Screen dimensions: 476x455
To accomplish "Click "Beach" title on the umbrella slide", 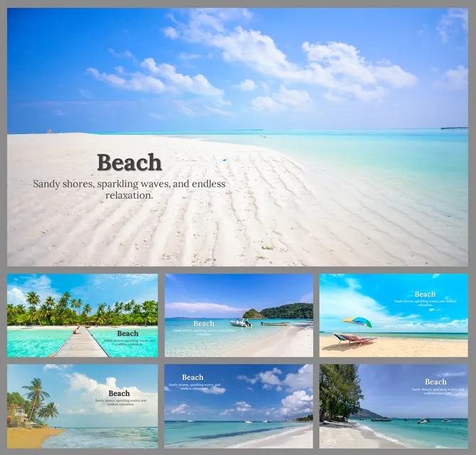I will pyautogui.click(x=425, y=294).
